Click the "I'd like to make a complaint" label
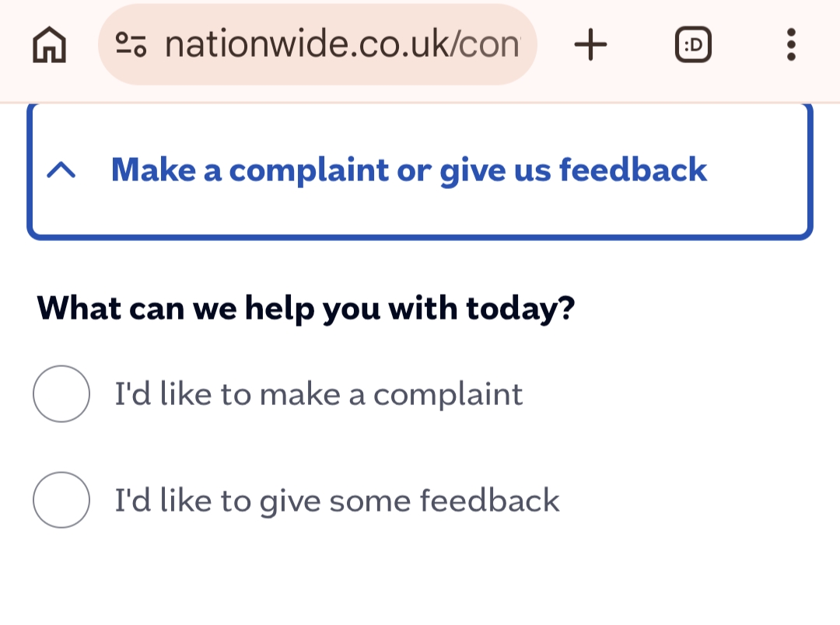 click(319, 395)
